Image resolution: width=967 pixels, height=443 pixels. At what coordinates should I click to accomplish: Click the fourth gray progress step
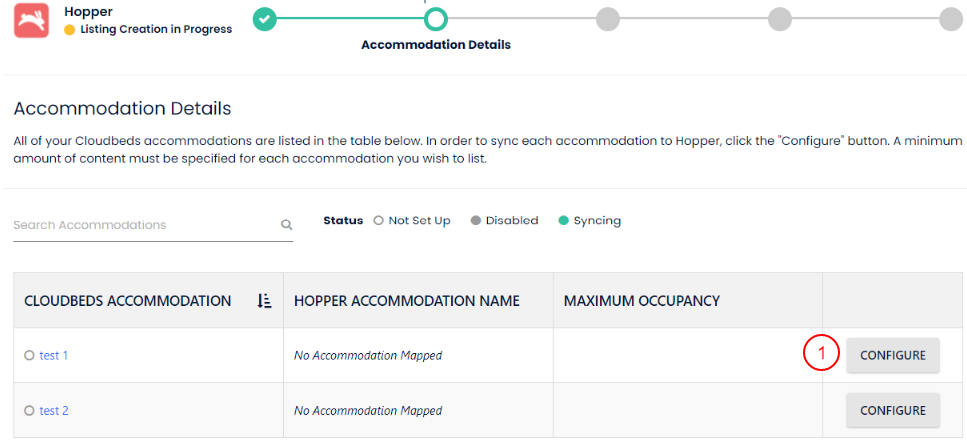pos(780,19)
